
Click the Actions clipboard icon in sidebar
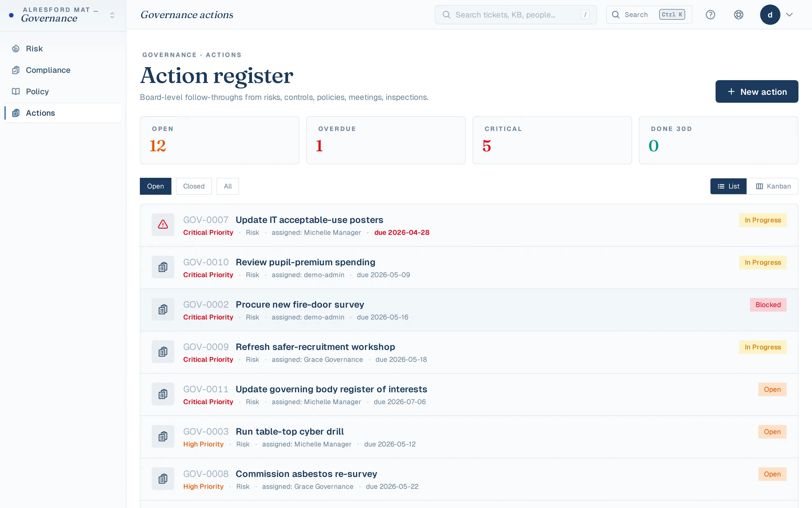click(x=16, y=113)
